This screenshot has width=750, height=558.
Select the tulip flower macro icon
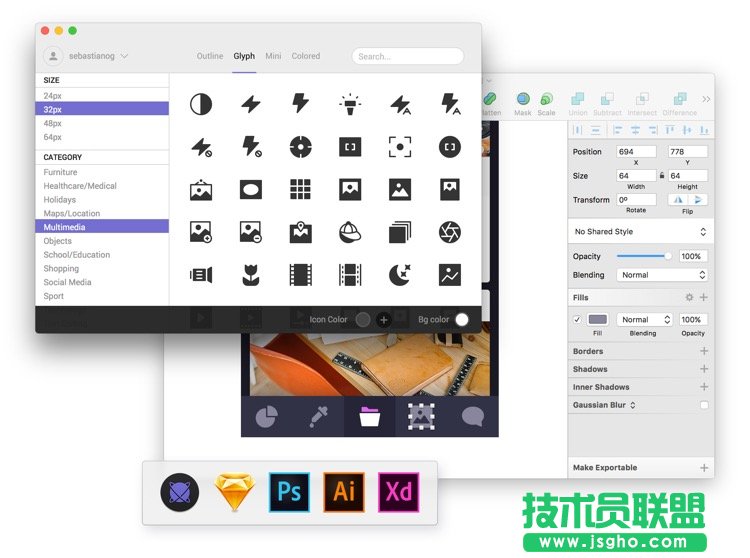tap(251, 275)
